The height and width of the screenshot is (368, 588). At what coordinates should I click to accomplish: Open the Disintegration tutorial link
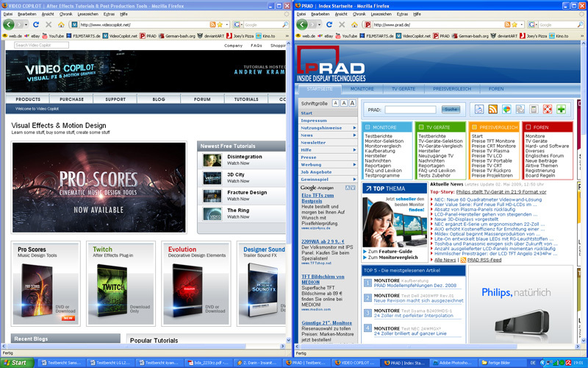click(245, 157)
